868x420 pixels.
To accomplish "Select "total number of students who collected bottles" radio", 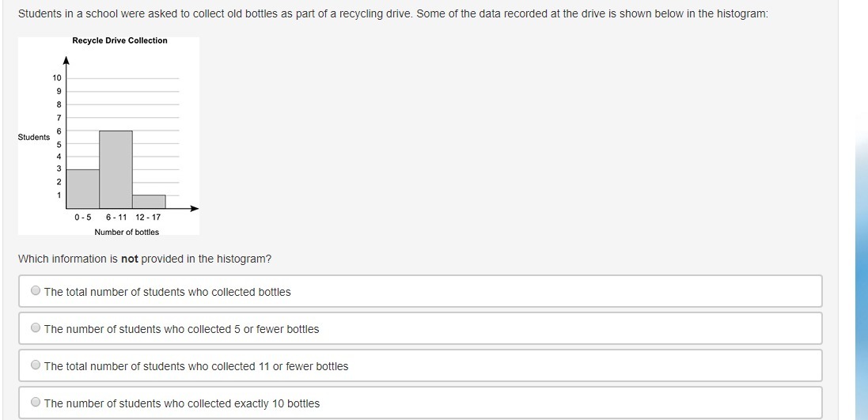I will coord(36,291).
